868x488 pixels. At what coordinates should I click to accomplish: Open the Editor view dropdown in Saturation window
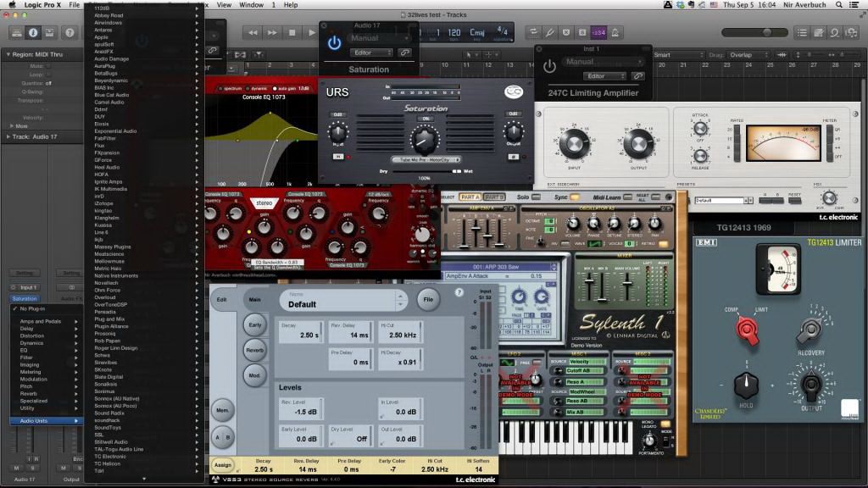370,53
